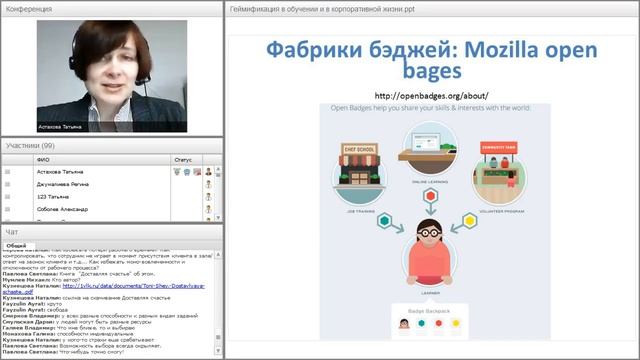
Task: Click the slide heading Фабрики бэджей: Mozilla open bages
Action: tap(432, 60)
